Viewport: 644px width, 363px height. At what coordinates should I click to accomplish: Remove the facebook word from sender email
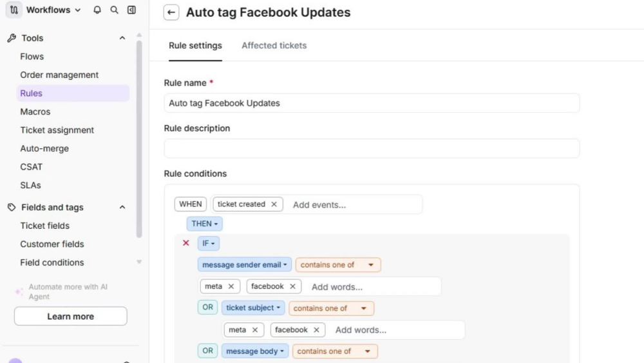[292, 286]
